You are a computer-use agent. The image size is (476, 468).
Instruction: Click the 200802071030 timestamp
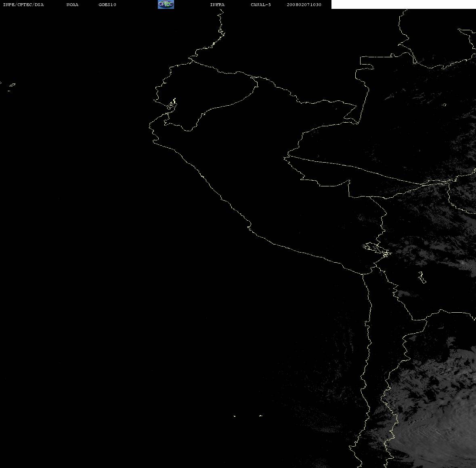point(304,4)
